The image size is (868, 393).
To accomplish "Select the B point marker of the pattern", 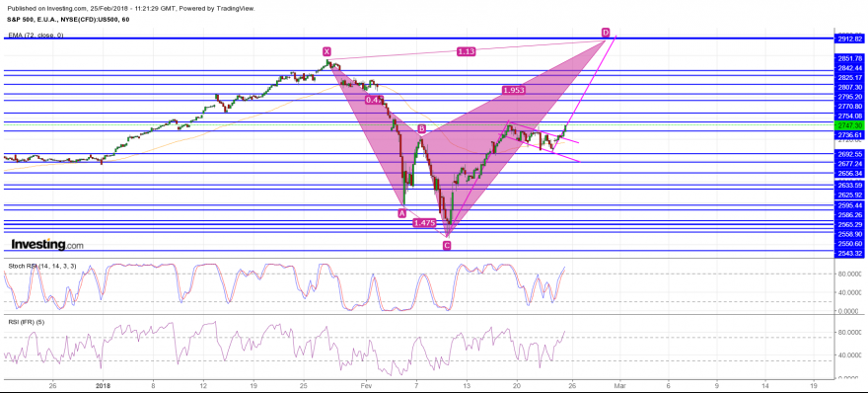I will point(421,128).
